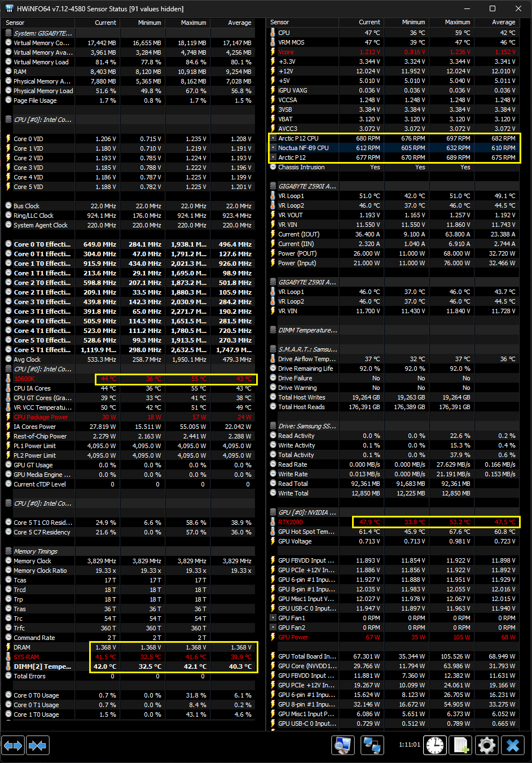Image resolution: width=532 pixels, height=763 pixels.
Task: Select the Total Host Writes row
Action: pos(393,397)
